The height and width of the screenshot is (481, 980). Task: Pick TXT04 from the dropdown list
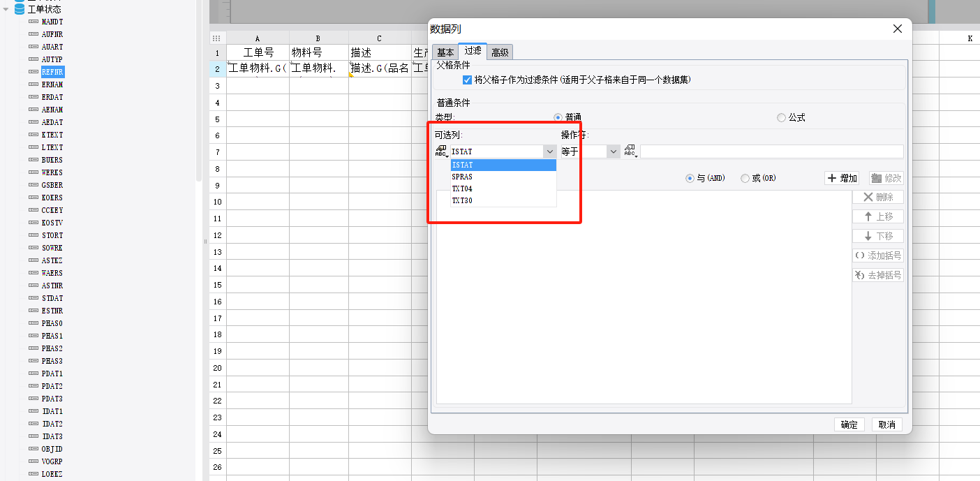pos(503,188)
